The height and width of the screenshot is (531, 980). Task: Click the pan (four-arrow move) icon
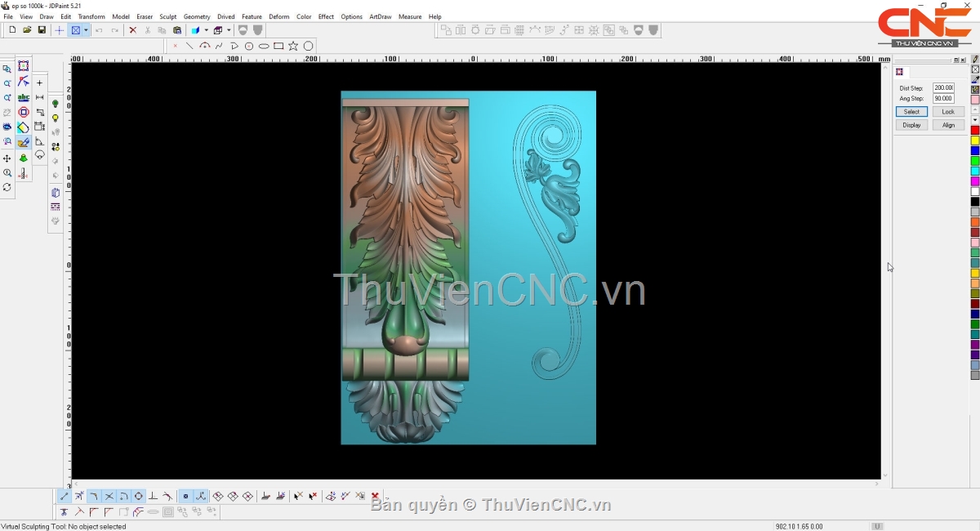(7, 158)
